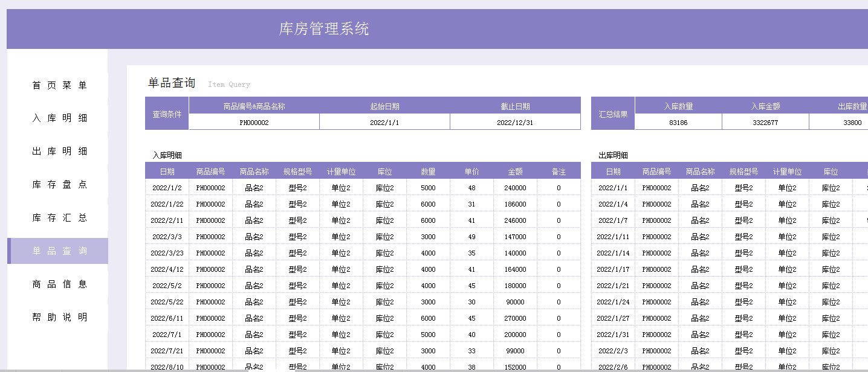
Task: Open the 库存盘点 page
Action: [59, 185]
